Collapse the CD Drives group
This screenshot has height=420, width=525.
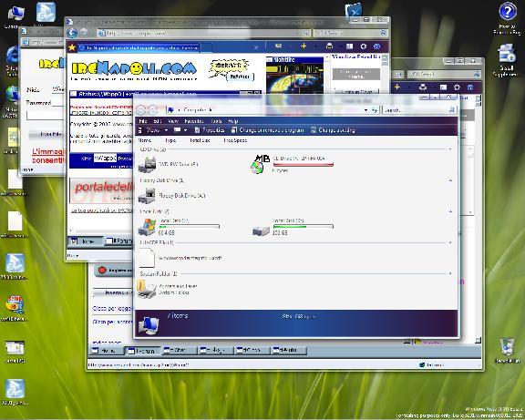pos(450,149)
